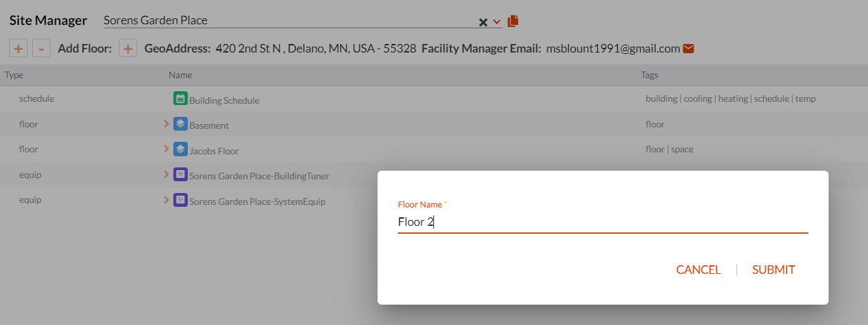Select the Building Schedule name
Screen dimensions: 868x325
(224, 100)
